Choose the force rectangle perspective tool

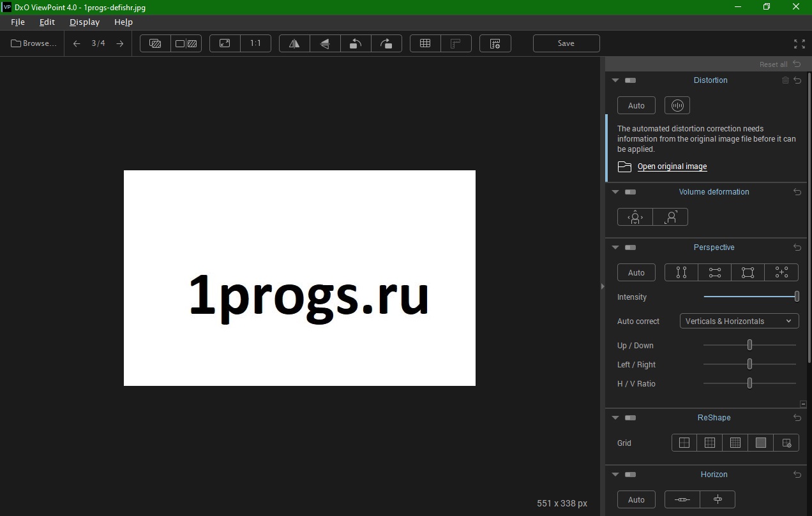point(748,272)
